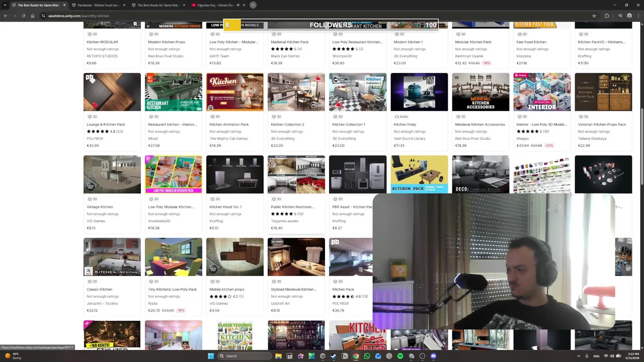The height and width of the screenshot is (362, 644).
Task: Visit UpDraft Art publisher page
Action: tap(280, 304)
